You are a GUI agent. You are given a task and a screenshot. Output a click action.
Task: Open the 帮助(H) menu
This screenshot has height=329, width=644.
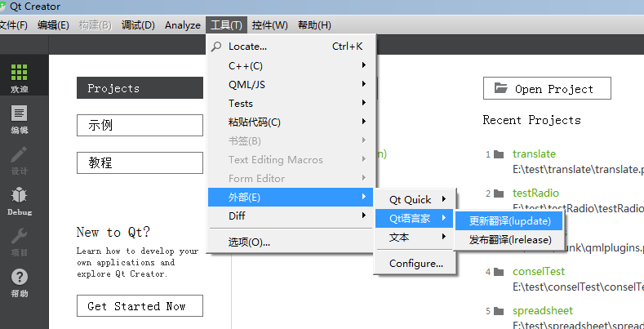(x=314, y=25)
